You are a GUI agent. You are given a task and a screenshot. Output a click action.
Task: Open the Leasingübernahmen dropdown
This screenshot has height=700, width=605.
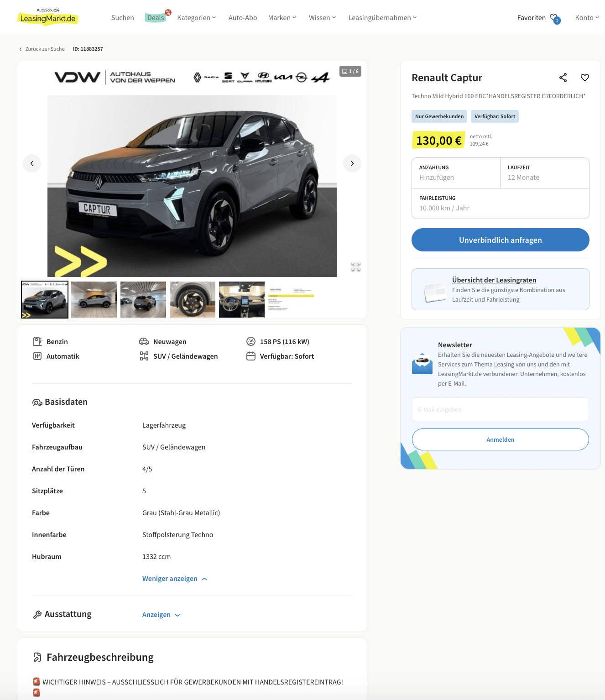click(382, 18)
